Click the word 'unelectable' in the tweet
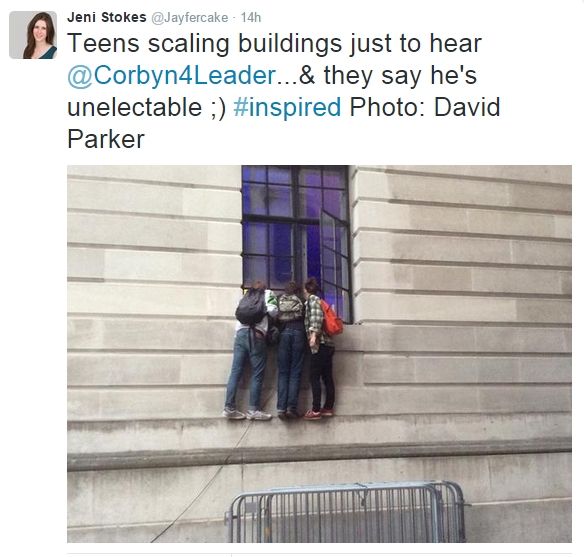This screenshot has width=584, height=557. click(135, 107)
